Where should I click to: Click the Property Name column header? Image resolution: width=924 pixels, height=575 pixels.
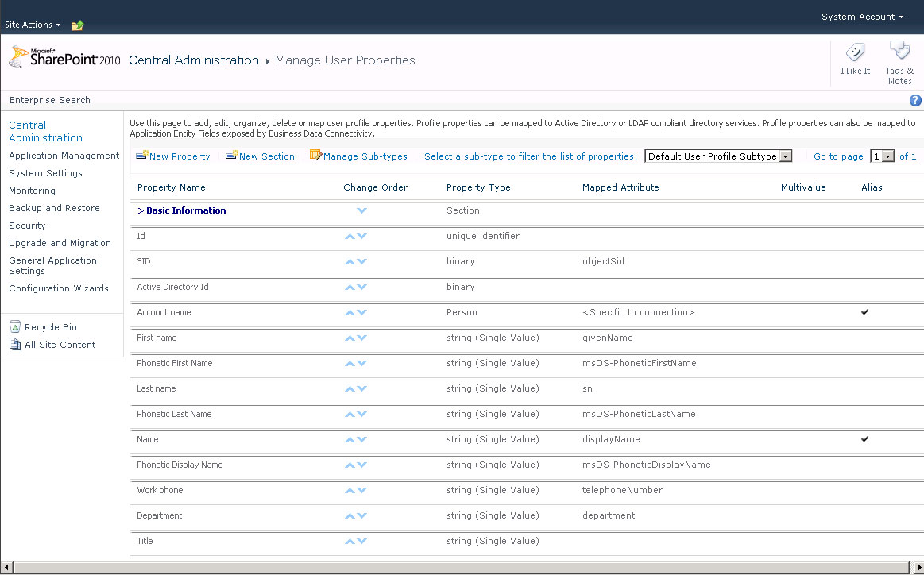(x=172, y=187)
